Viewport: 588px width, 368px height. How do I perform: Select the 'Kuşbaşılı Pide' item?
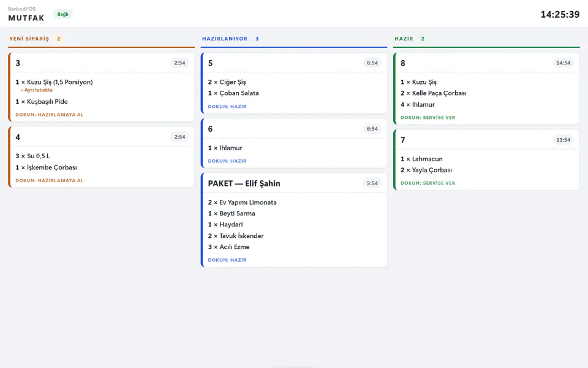coord(42,102)
